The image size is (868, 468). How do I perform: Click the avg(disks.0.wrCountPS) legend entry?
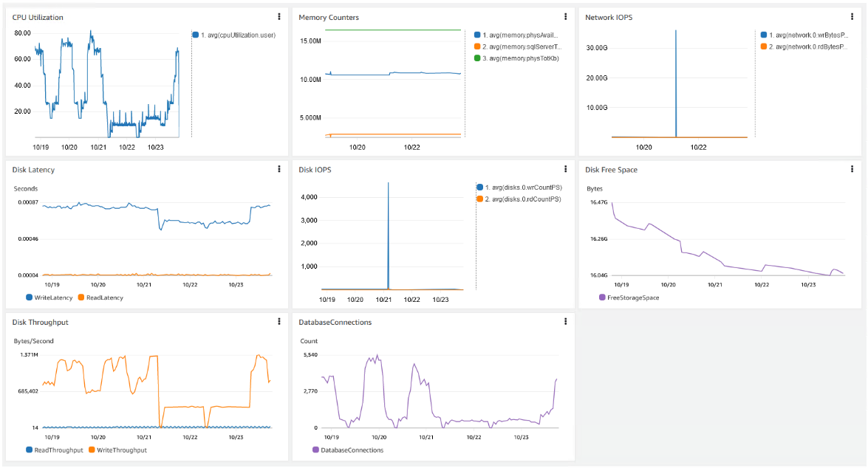click(523, 187)
